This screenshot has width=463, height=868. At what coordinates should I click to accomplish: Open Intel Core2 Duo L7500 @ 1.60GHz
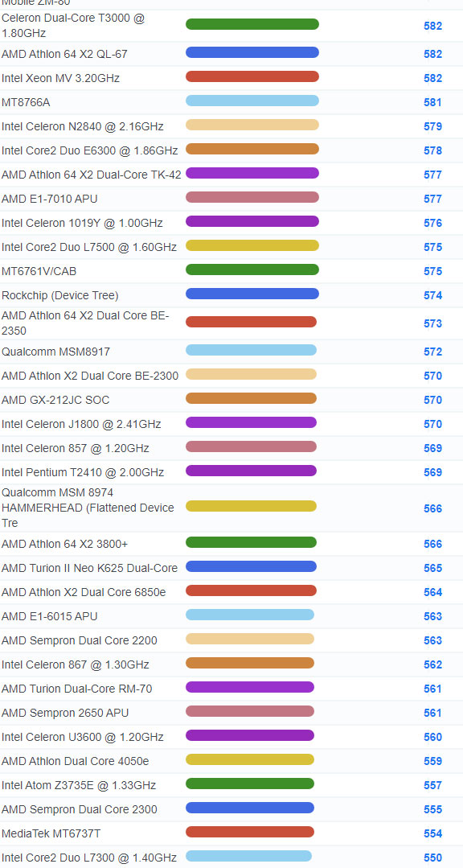coord(89,248)
